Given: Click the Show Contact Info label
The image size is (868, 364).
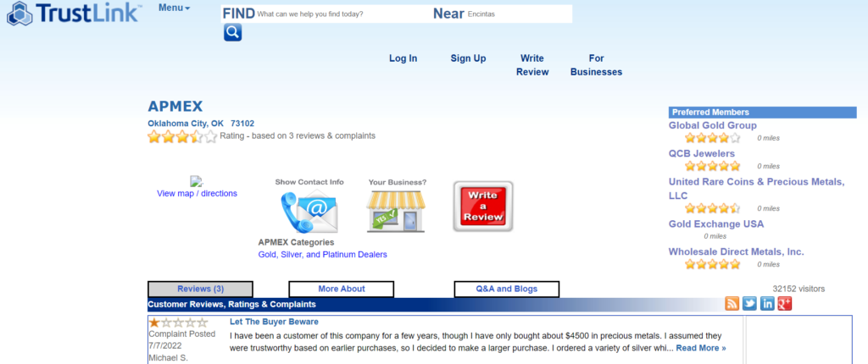Looking at the screenshot, I should (309, 182).
